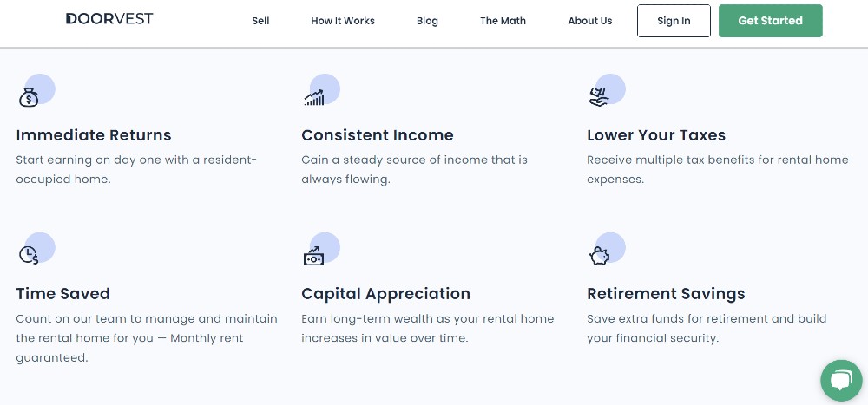Open the Sell menu item
This screenshot has width=868, height=405.
(x=260, y=21)
